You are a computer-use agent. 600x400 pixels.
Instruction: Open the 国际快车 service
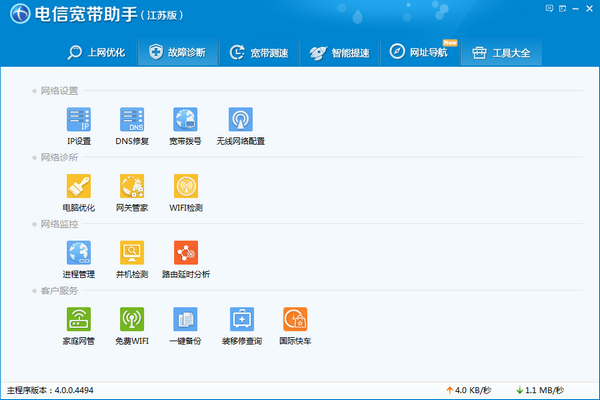coord(294,320)
